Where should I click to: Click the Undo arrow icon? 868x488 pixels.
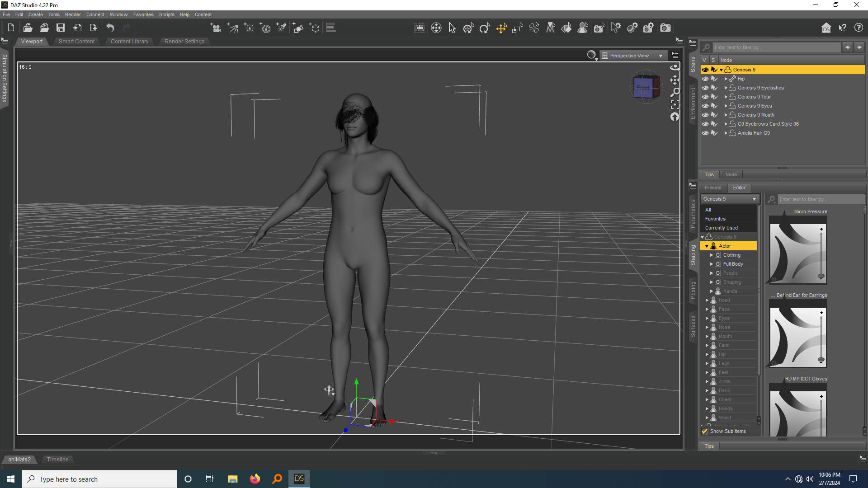pos(110,28)
